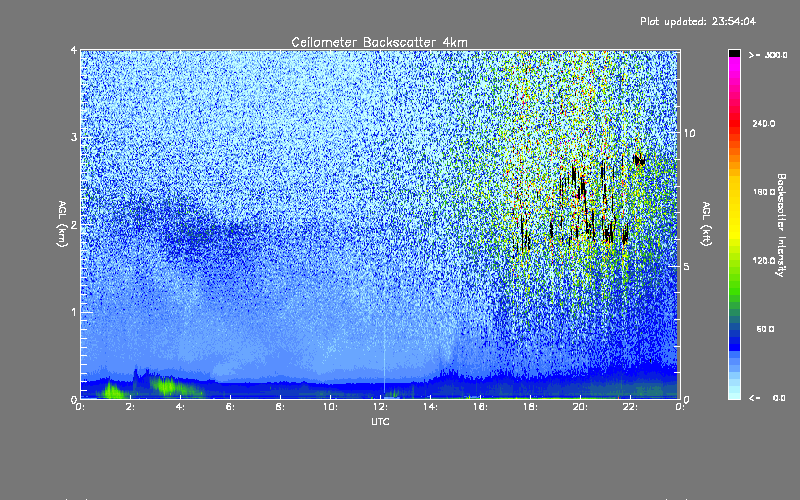
Task: Select the '22:' hour tick label
Action: pos(631,407)
